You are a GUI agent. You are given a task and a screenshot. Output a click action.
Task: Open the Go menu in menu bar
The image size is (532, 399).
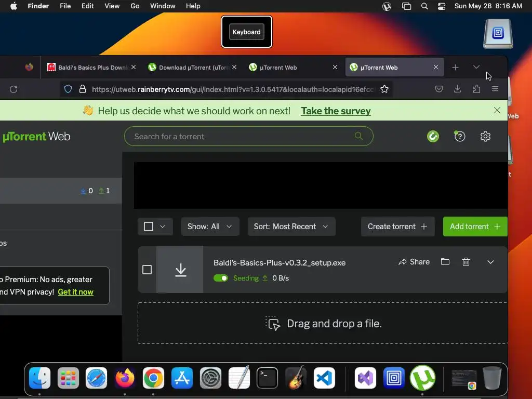point(135,6)
